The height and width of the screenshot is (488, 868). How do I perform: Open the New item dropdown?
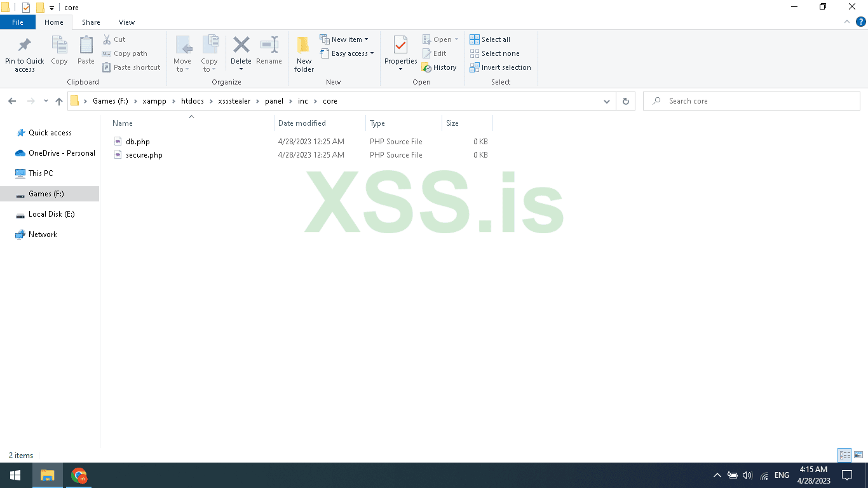point(344,39)
